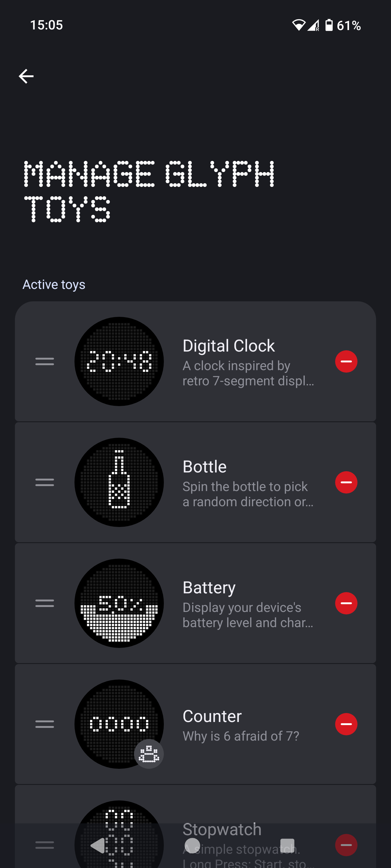Image resolution: width=391 pixels, height=868 pixels.
Task: Tap the back arrow
Action: click(x=26, y=76)
